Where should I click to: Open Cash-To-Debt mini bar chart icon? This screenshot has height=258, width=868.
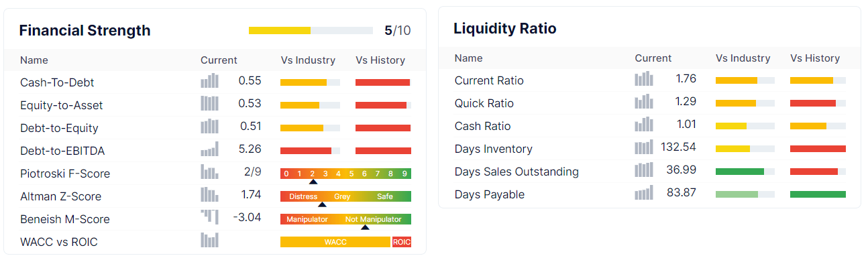209,81
